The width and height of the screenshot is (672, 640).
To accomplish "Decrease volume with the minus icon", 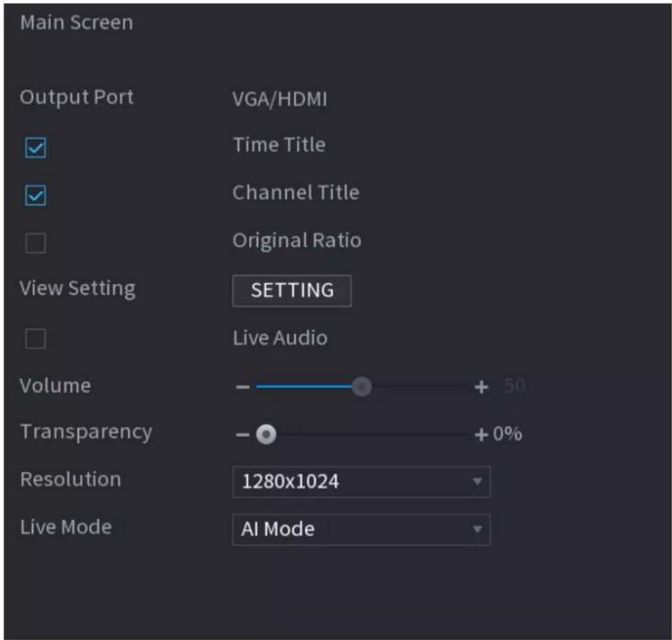I will click(242, 386).
